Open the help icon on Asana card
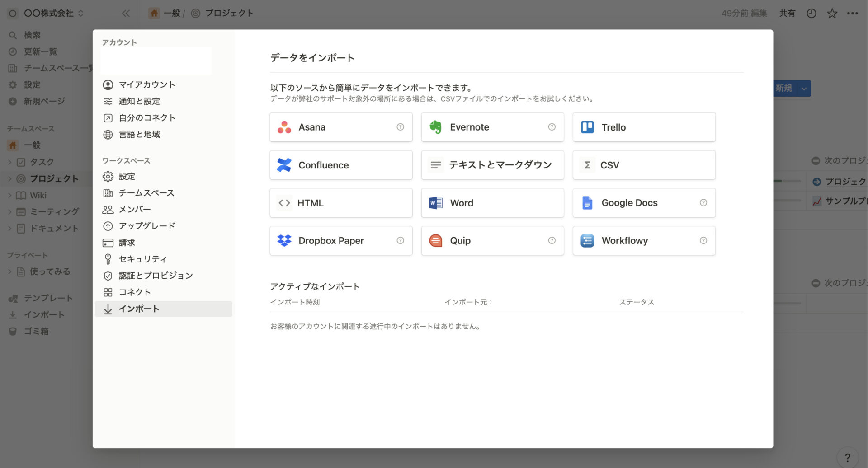Viewport: 868px width, 468px height. pos(400,127)
